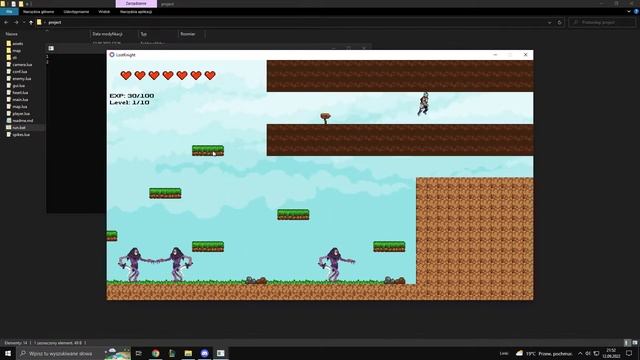
Task: Click the knight player character
Action: (x=423, y=104)
